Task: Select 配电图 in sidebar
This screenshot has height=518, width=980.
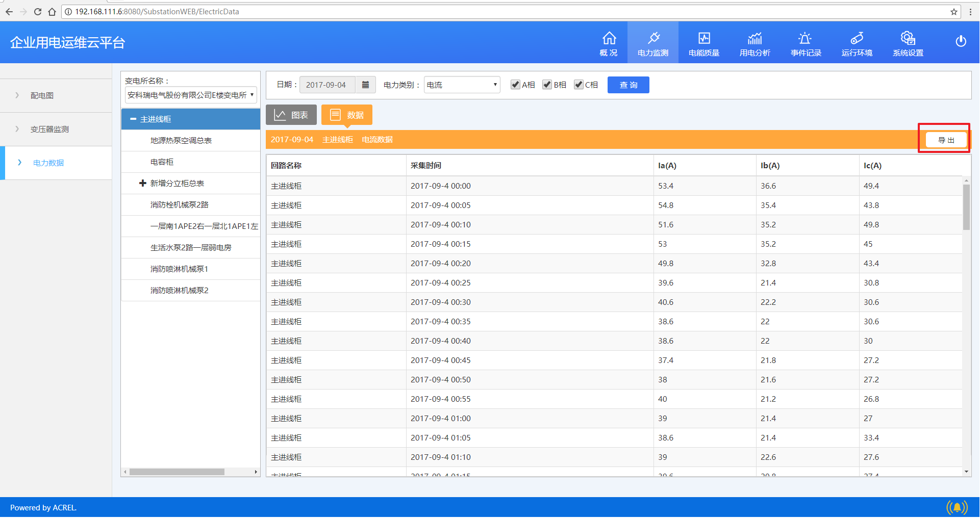Action: point(42,96)
